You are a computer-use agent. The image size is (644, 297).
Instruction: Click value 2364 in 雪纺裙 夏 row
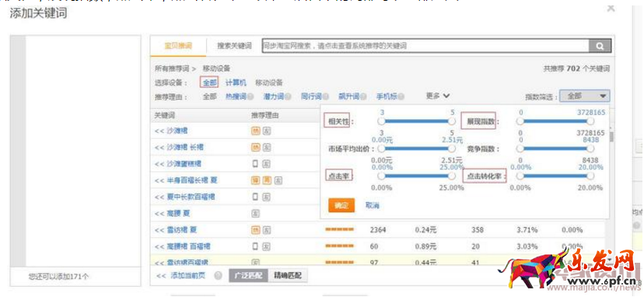[x=378, y=230]
